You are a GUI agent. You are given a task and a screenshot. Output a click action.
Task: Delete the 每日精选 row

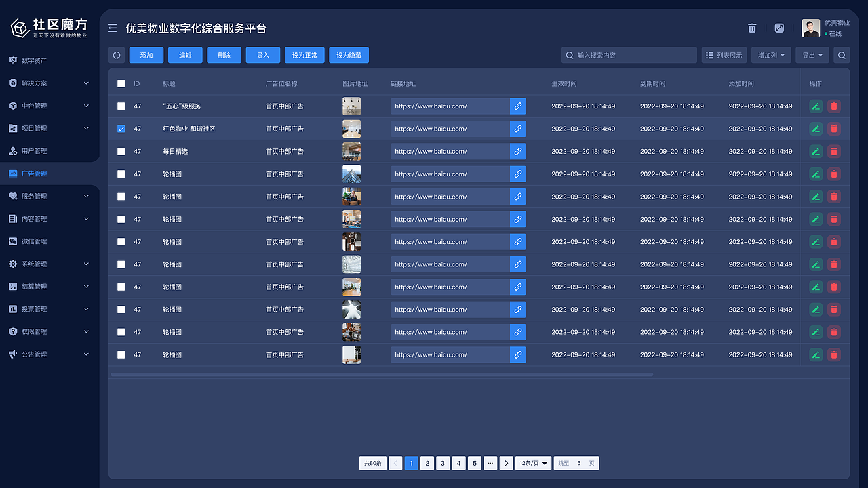(834, 151)
